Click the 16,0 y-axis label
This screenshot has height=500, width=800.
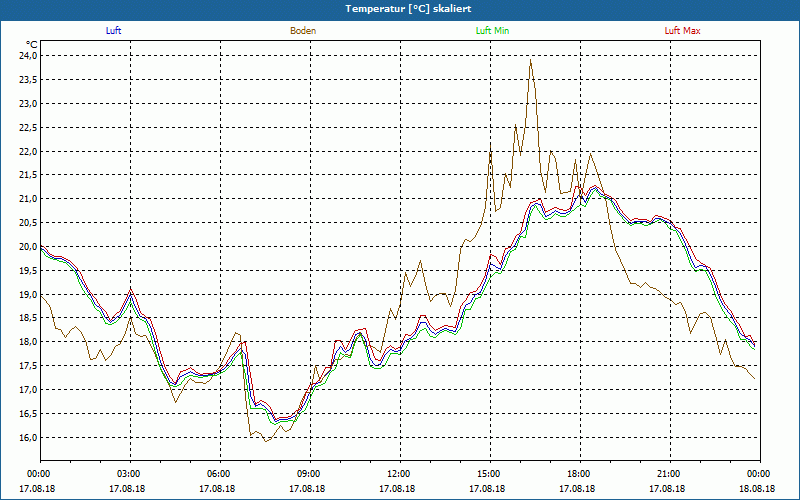pyautogui.click(x=28, y=438)
